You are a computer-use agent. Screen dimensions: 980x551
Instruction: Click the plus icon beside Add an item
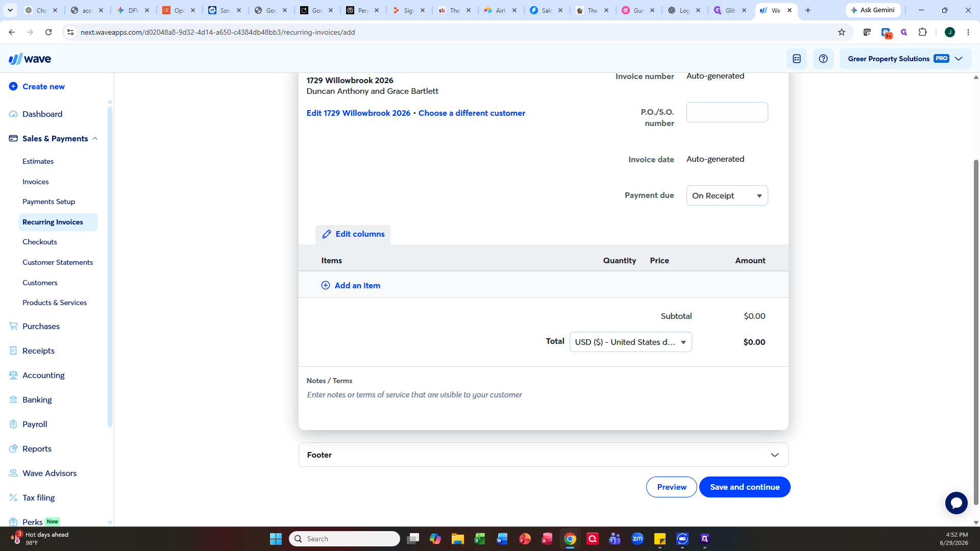(x=325, y=285)
